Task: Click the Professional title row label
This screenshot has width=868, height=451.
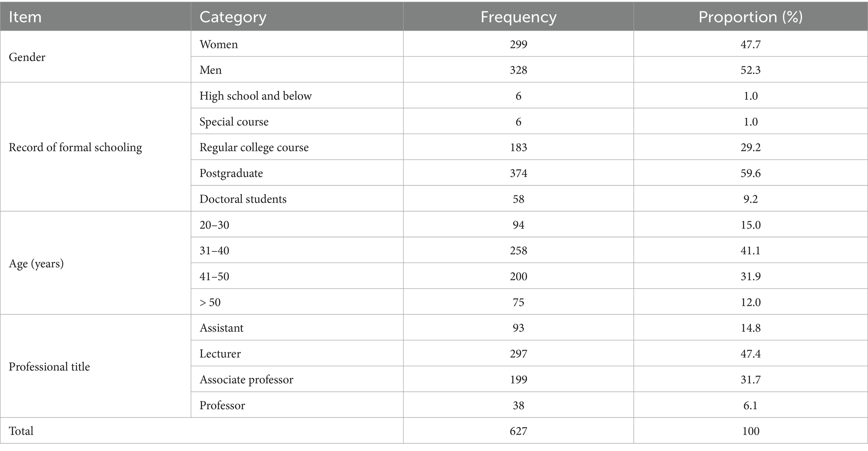Action: coord(49,367)
